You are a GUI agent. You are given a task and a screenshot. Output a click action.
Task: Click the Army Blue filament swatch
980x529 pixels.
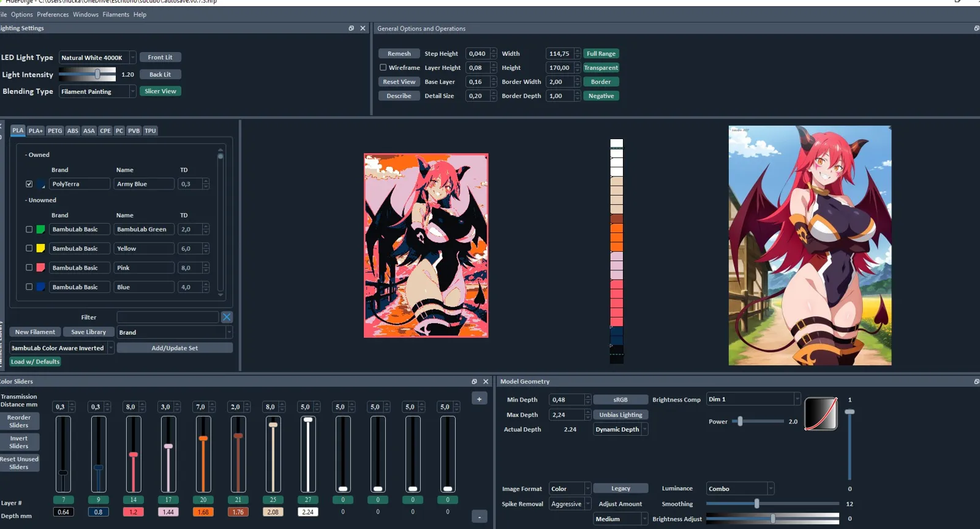[x=40, y=184]
